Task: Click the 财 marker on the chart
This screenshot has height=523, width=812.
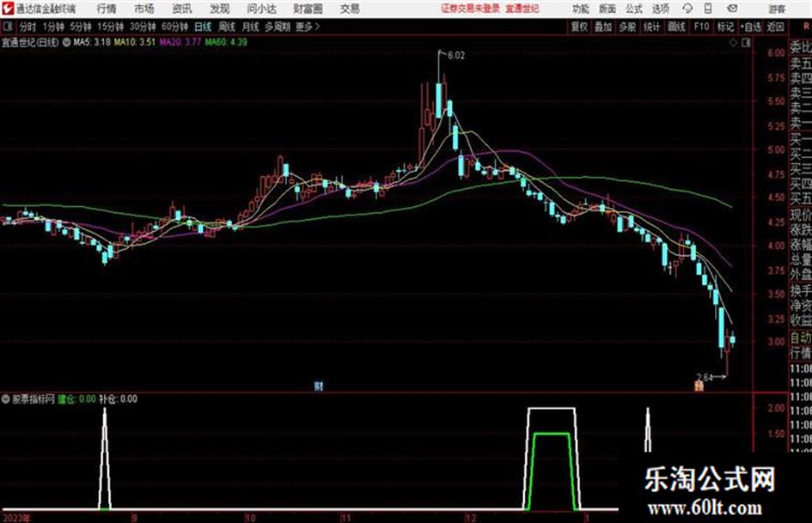Action: (319, 386)
